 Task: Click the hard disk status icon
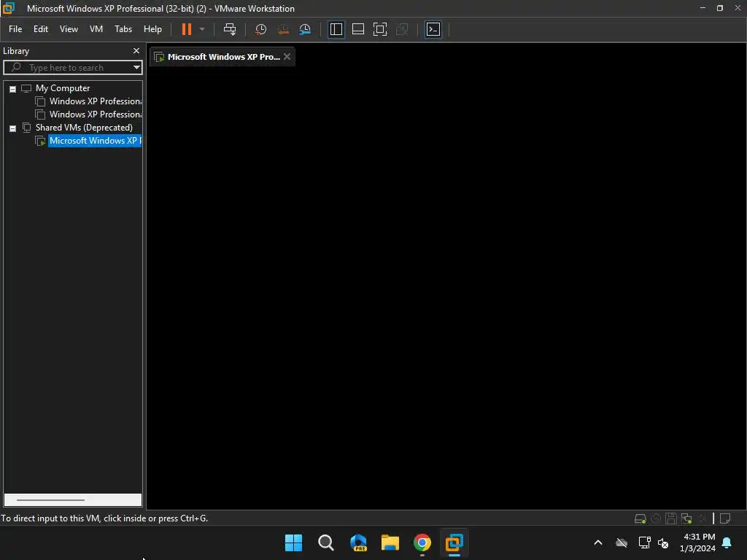640,518
